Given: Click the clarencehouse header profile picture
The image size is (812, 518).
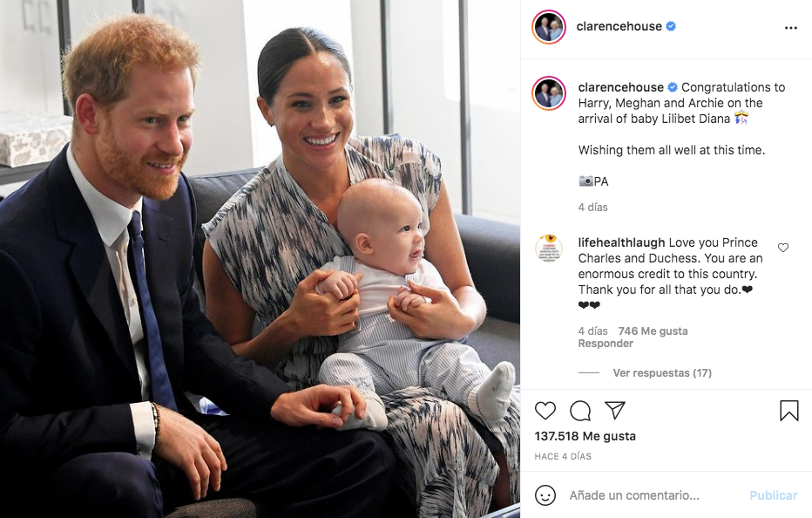Looking at the screenshot, I should [548, 27].
